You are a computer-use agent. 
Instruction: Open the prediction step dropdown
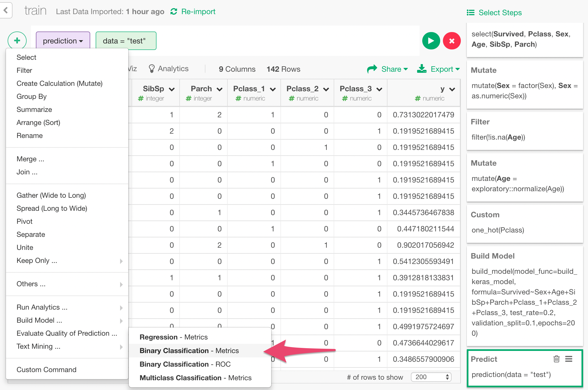[x=63, y=41]
